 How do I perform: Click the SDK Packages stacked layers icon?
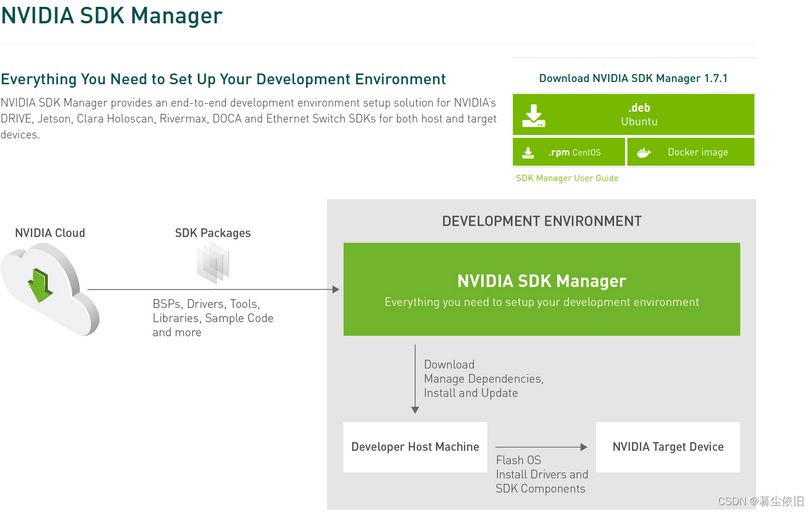(x=213, y=263)
